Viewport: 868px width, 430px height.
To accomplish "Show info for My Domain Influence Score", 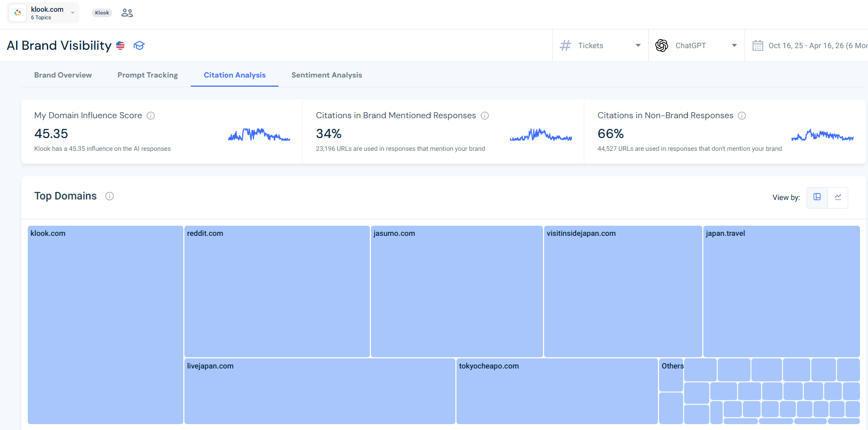I will [151, 116].
